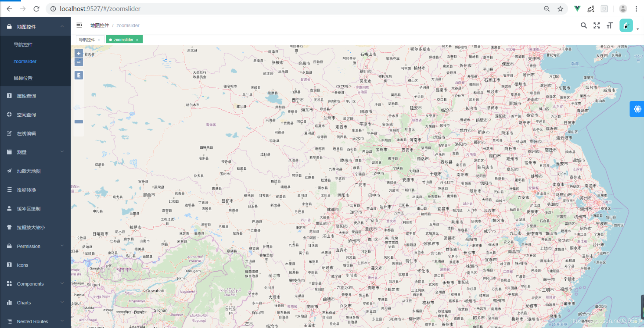Zoom out map with minus button
The height and width of the screenshot is (328, 644).
coord(79,62)
